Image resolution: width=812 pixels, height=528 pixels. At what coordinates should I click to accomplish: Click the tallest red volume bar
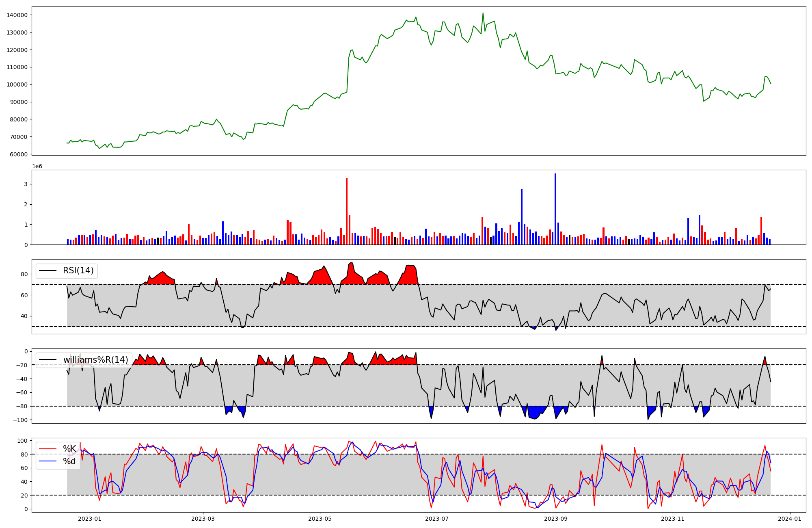347,211
